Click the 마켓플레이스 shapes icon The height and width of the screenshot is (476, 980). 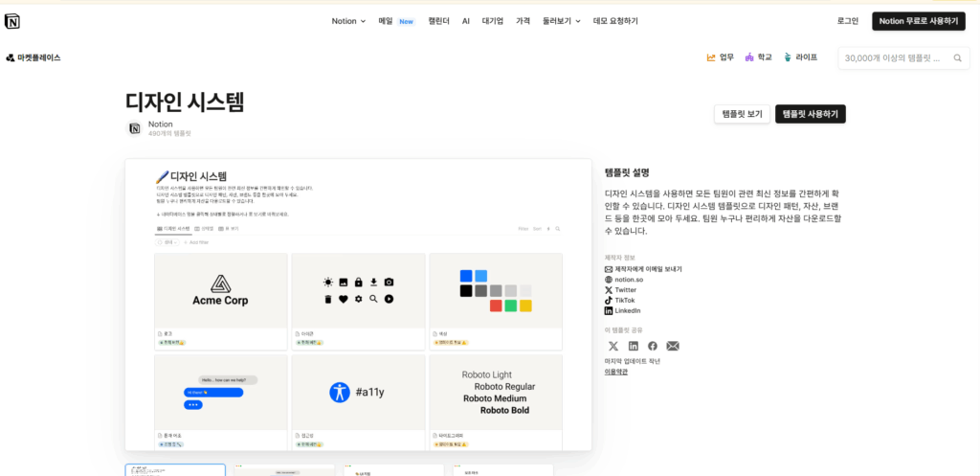click(x=11, y=57)
